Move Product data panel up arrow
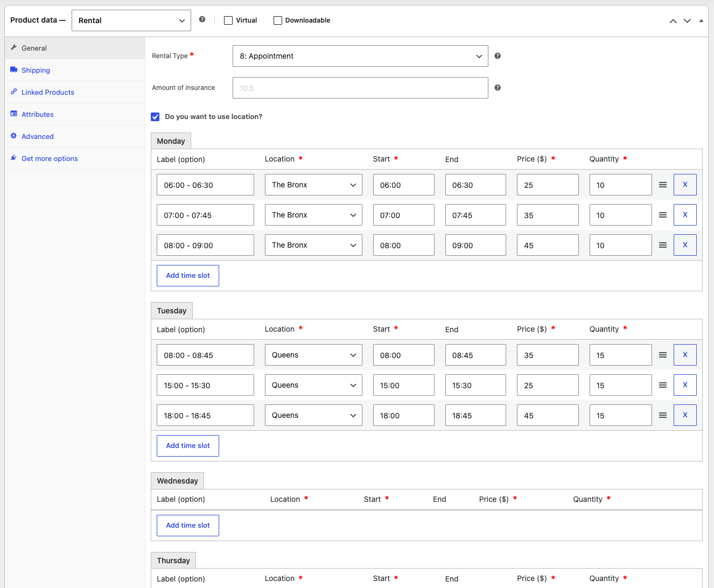 pyautogui.click(x=673, y=21)
